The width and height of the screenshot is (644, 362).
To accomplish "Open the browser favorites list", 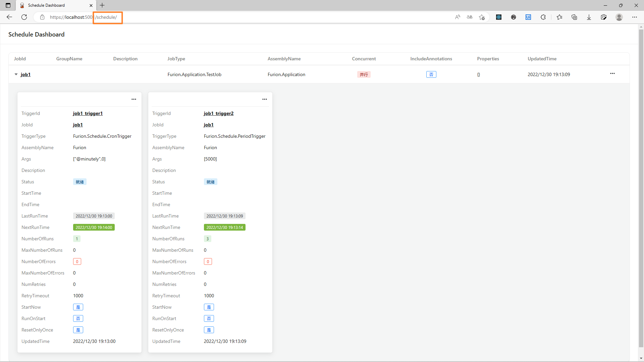I will pyautogui.click(x=559, y=17).
